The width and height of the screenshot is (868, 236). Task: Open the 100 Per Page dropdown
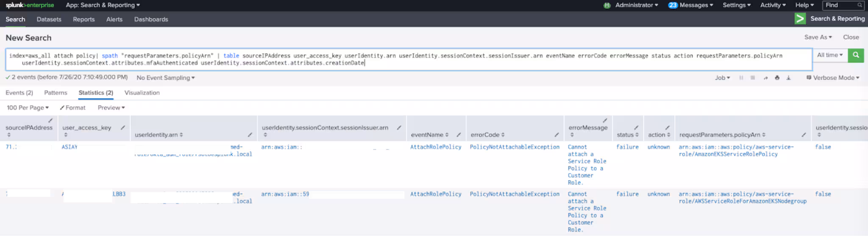[x=28, y=108]
